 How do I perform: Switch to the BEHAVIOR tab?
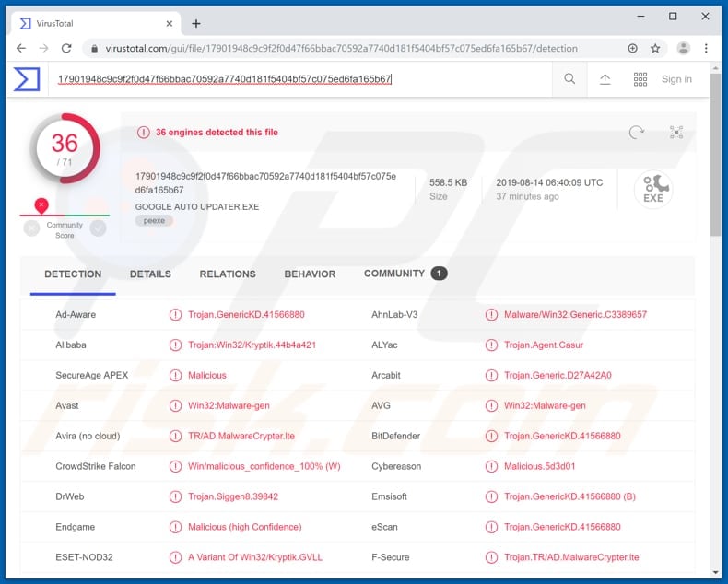click(310, 274)
